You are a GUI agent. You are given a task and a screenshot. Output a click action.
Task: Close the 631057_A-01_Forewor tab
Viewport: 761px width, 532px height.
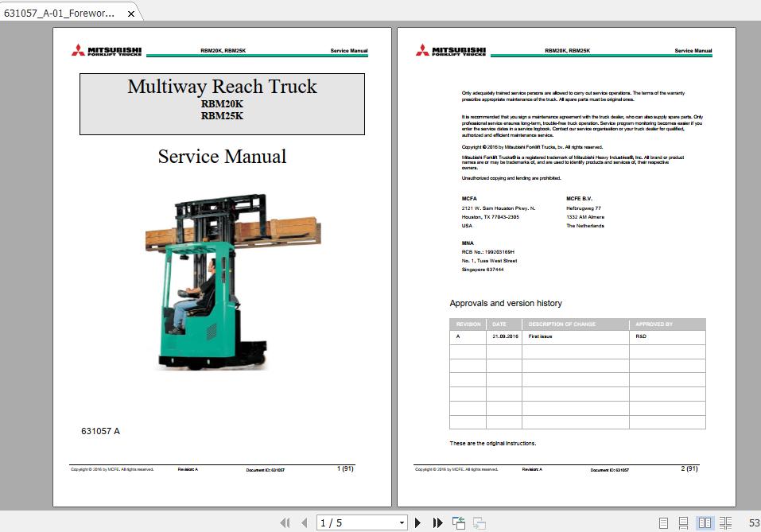[130, 13]
